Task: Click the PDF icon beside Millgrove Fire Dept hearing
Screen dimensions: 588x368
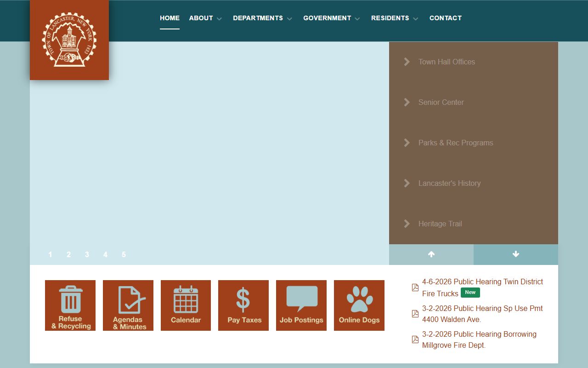Action: pos(415,339)
